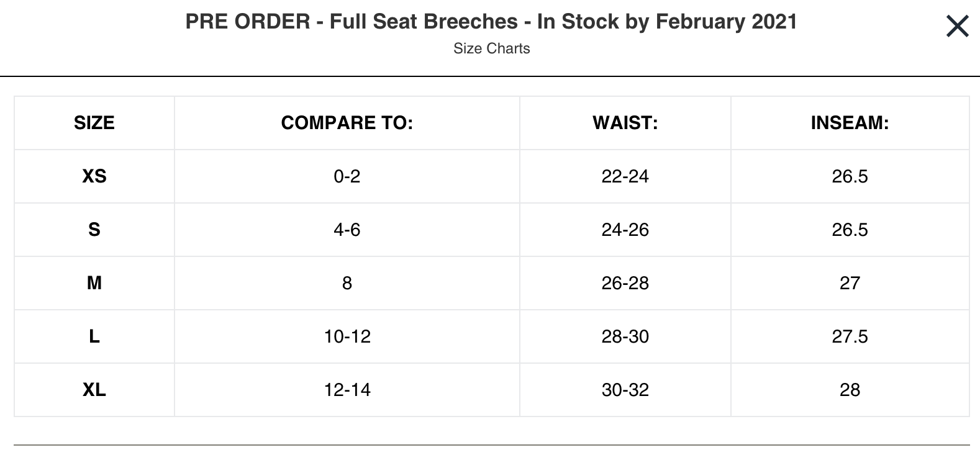This screenshot has height=468, width=980.
Task: Click the 27.5 inseam cell
Action: 850,336
